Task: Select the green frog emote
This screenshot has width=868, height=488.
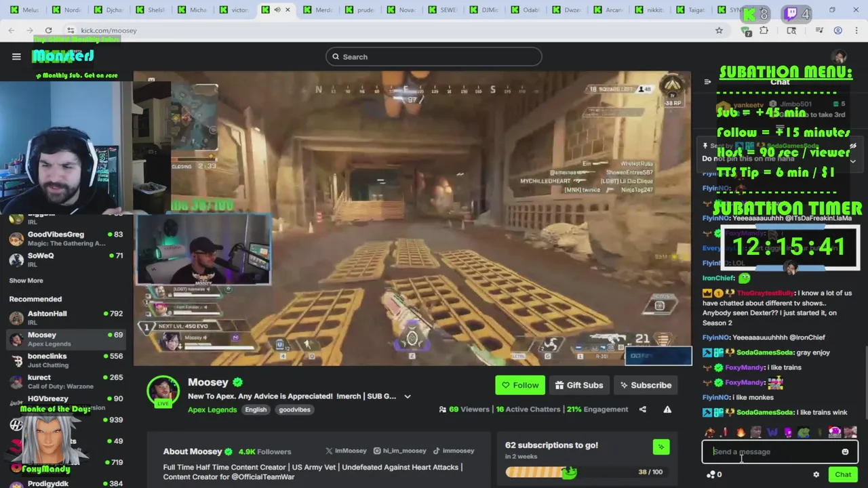Action: click(x=804, y=432)
